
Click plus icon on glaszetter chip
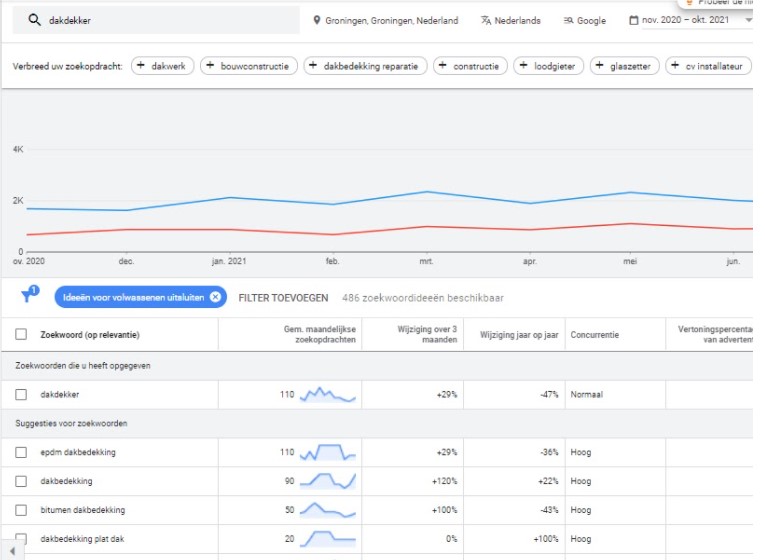coord(600,65)
